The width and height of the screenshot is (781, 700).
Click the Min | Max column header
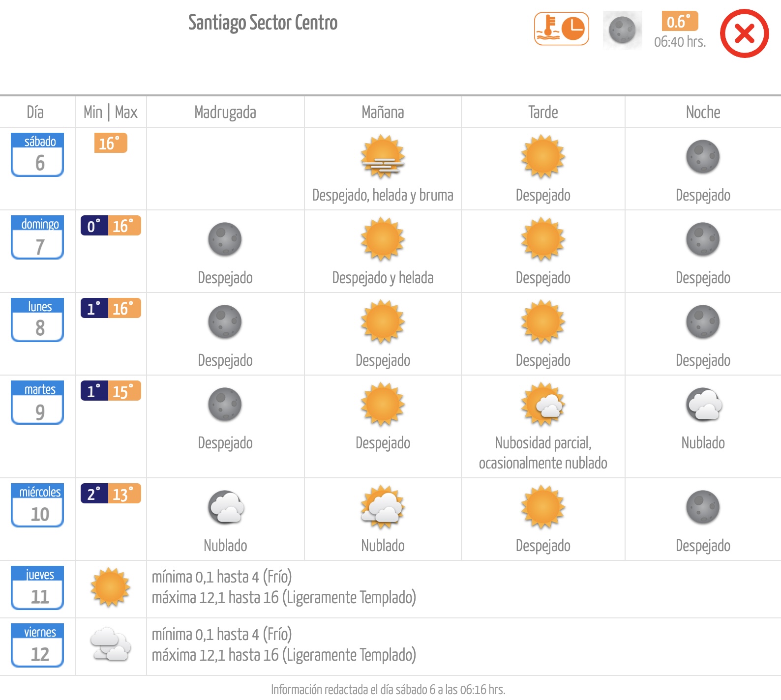point(110,113)
